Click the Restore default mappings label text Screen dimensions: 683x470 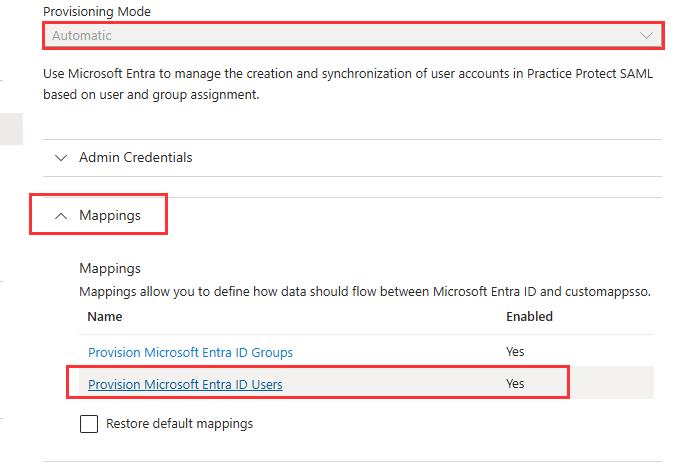click(179, 423)
